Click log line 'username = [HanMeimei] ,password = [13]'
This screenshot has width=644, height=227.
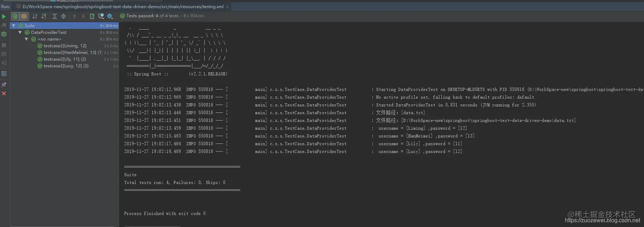[426, 136]
